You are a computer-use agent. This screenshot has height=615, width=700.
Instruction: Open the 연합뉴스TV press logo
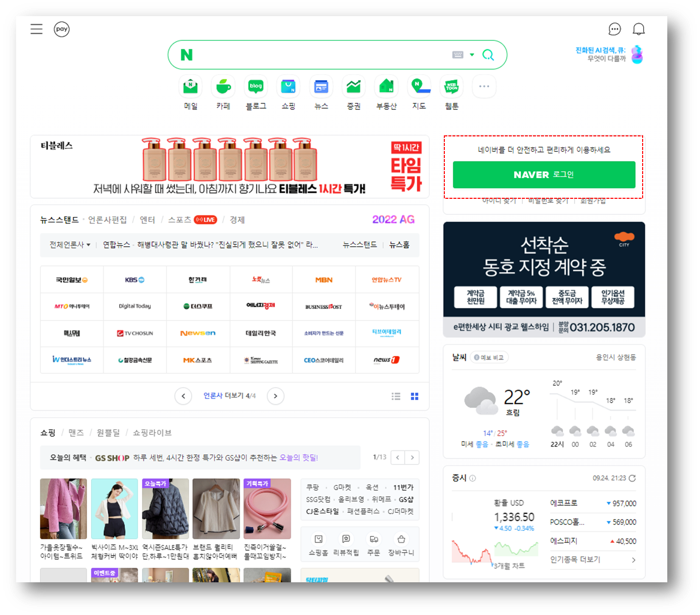387,280
